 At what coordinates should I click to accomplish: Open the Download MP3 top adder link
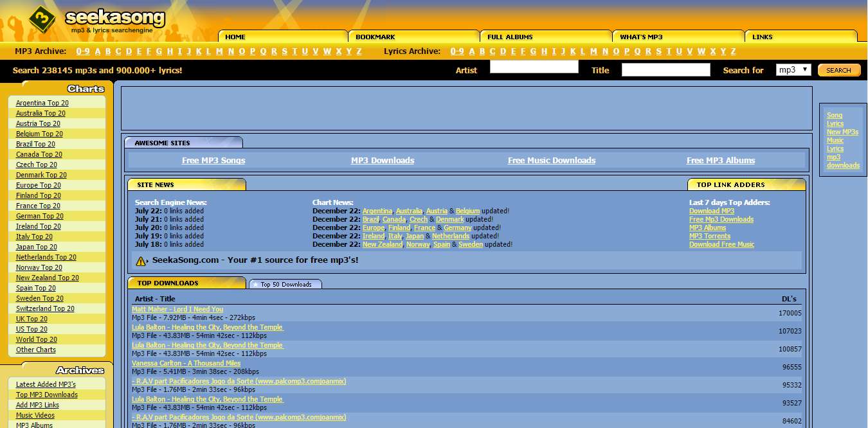pos(712,211)
